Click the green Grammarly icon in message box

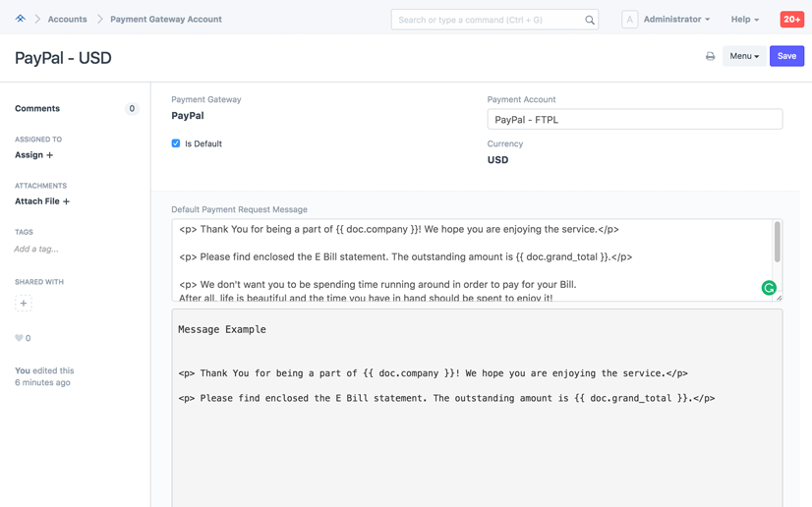pyautogui.click(x=769, y=288)
